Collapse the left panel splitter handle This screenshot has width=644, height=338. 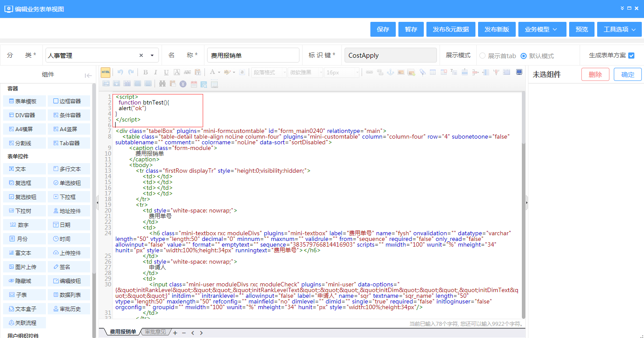(x=97, y=203)
